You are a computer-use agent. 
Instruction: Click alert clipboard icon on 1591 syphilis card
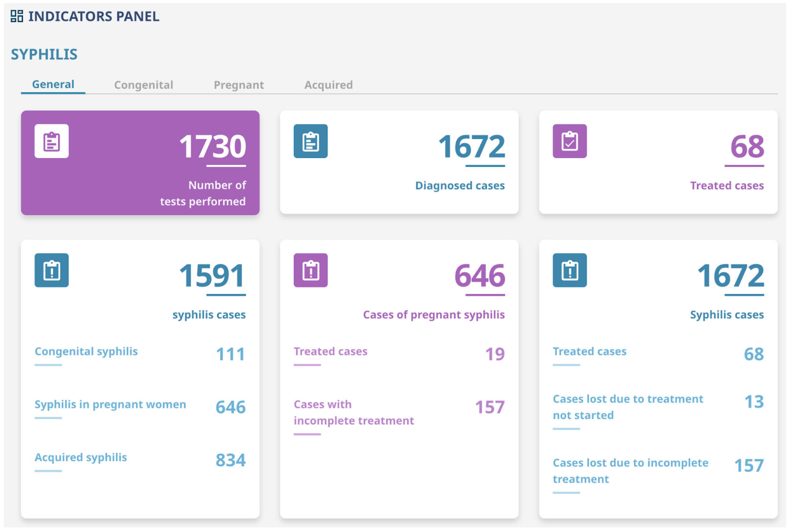coord(52,270)
